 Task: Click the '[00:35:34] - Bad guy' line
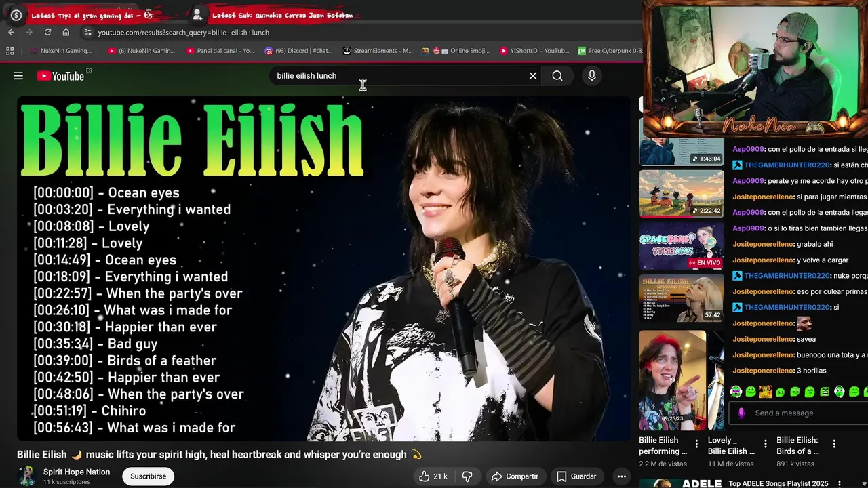click(x=96, y=344)
